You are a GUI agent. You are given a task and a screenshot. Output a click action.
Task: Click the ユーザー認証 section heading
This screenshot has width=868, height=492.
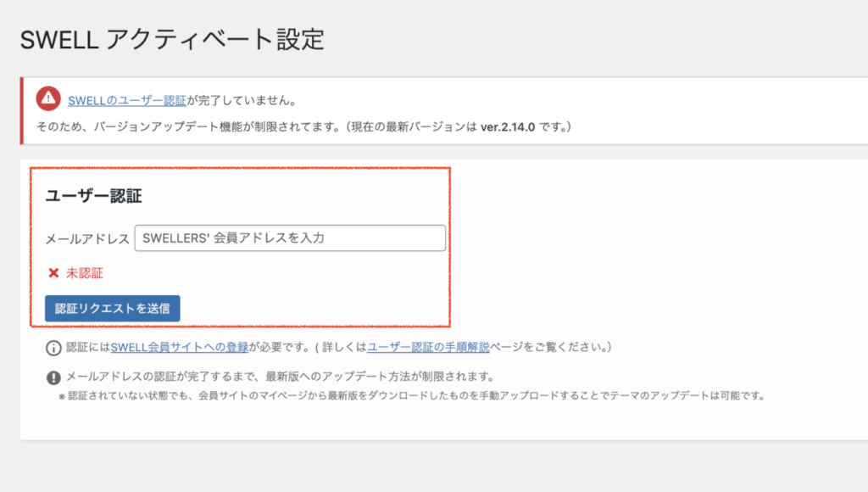(93, 196)
